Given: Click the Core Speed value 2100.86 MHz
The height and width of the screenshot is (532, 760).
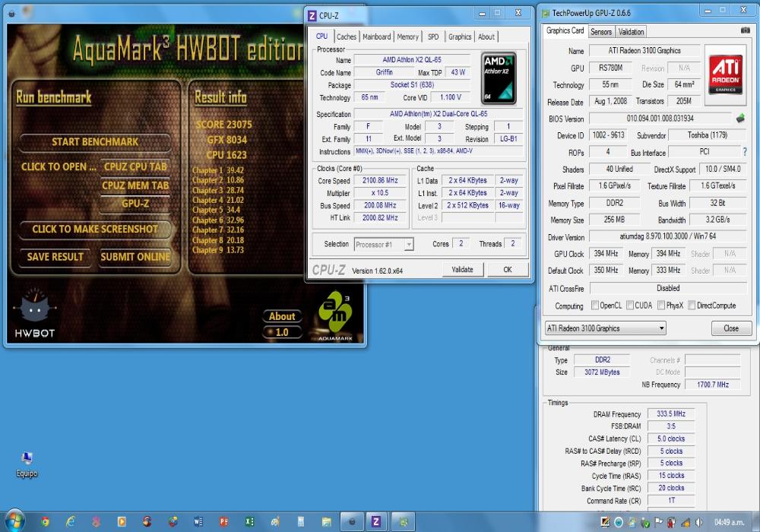Looking at the screenshot, I should pyautogui.click(x=380, y=180).
